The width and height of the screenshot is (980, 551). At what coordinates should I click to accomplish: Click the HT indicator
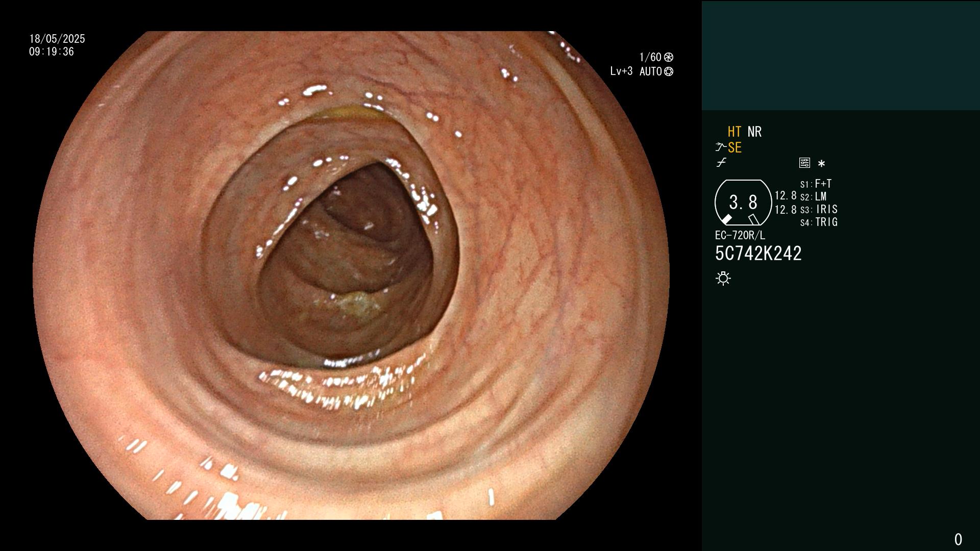click(x=734, y=132)
